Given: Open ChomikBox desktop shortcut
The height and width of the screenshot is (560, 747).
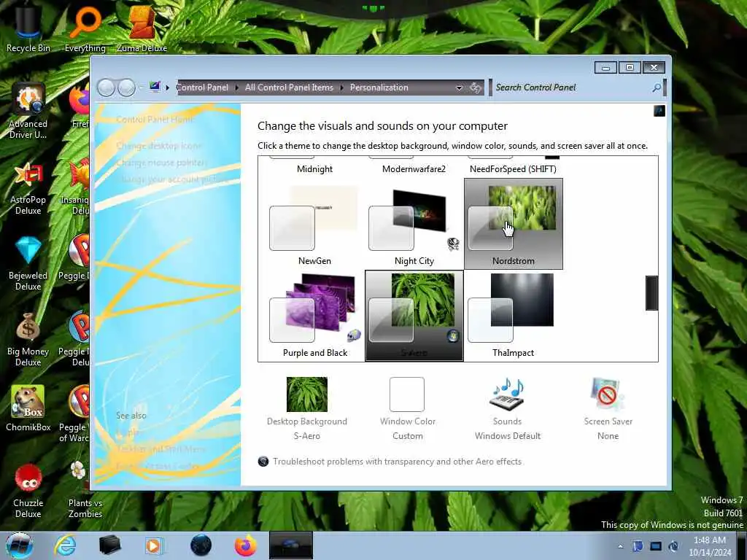Looking at the screenshot, I should pyautogui.click(x=28, y=408).
